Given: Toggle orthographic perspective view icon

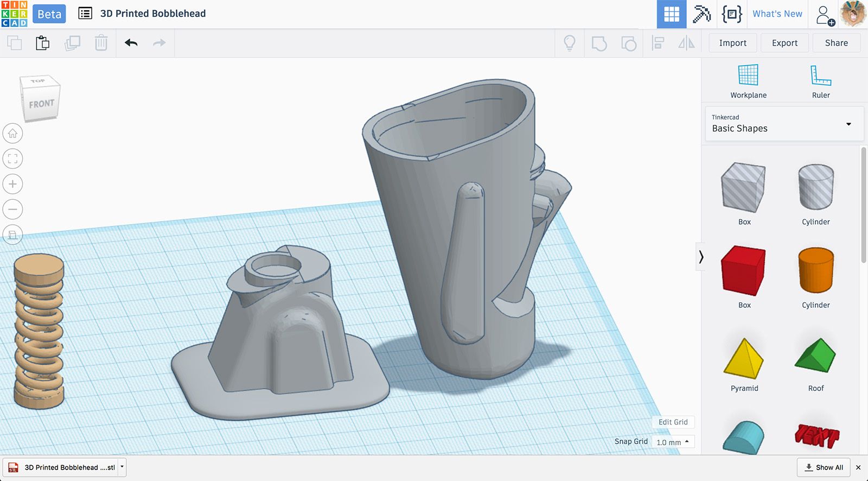Looking at the screenshot, I should click(13, 235).
